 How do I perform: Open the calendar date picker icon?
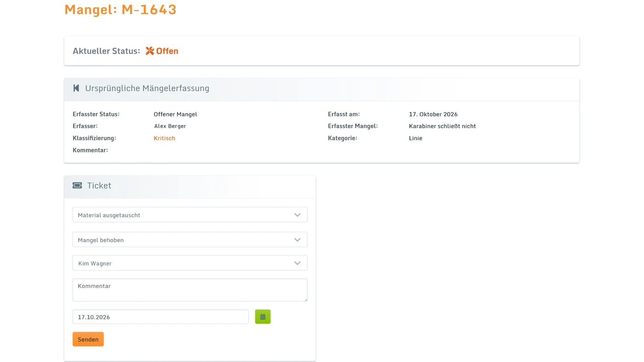pos(263,317)
